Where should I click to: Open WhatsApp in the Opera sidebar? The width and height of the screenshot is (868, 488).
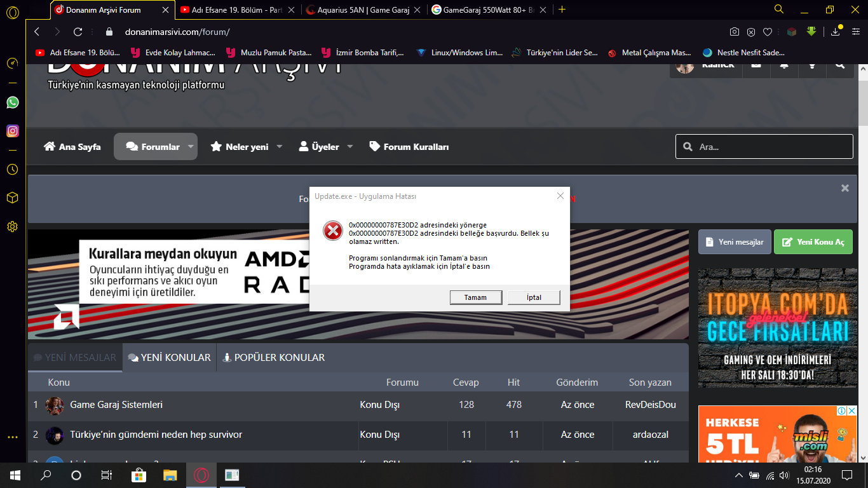click(13, 102)
